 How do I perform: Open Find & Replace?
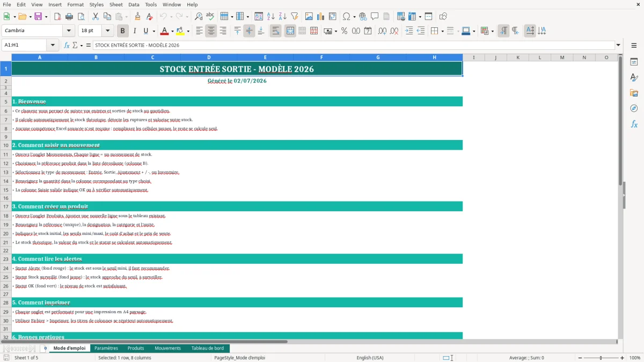tap(199, 17)
